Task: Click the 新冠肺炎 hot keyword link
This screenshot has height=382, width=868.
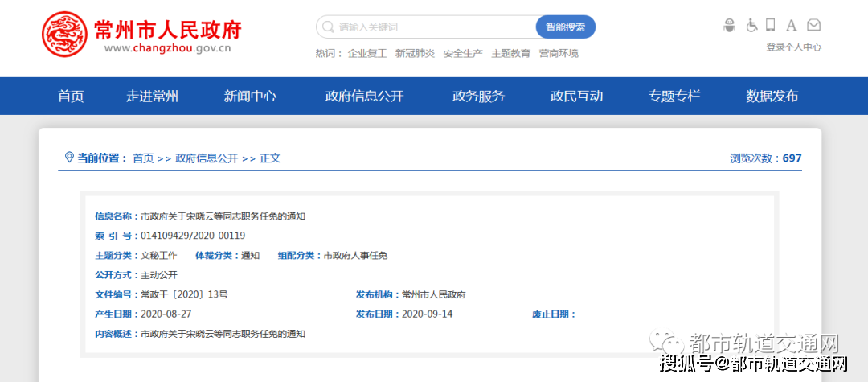Action: pyautogui.click(x=415, y=54)
